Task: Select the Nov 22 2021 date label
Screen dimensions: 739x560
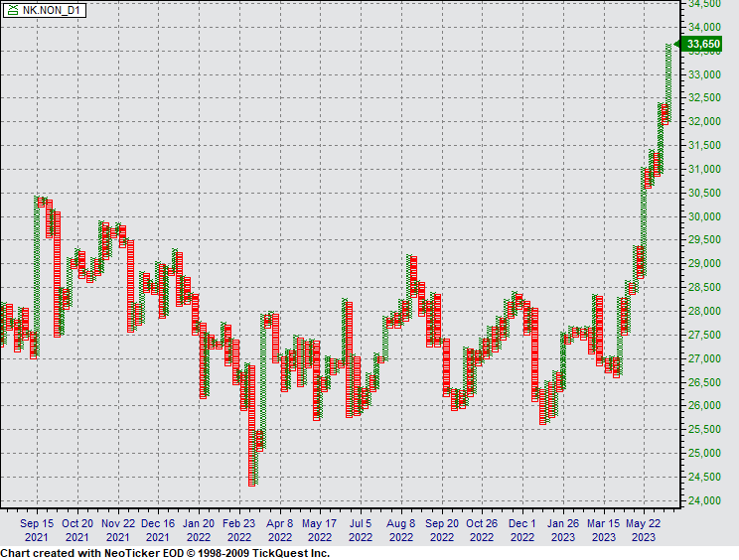Action: [117, 530]
